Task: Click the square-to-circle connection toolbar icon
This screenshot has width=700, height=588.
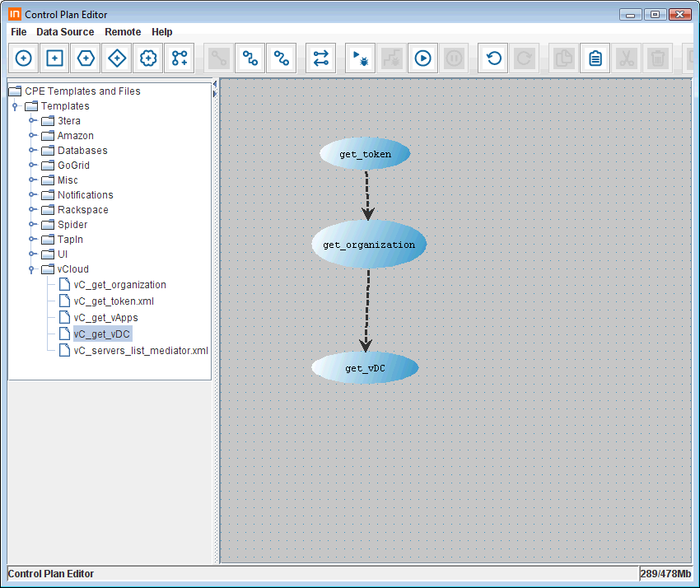Action: click(250, 58)
